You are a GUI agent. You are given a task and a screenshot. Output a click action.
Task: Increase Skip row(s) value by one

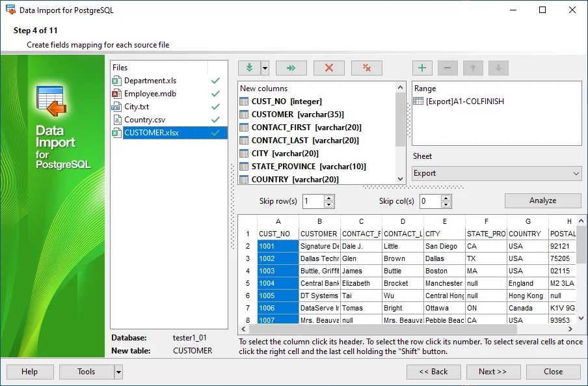tap(328, 198)
